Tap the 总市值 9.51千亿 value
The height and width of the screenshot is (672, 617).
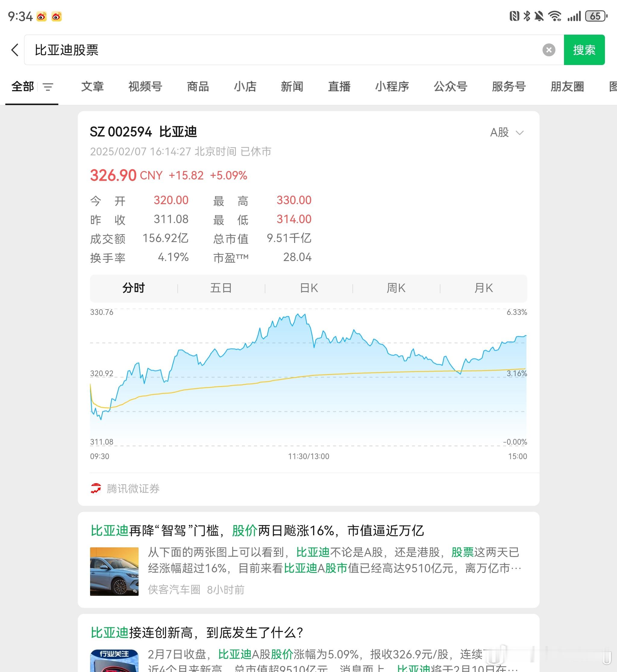(x=289, y=238)
